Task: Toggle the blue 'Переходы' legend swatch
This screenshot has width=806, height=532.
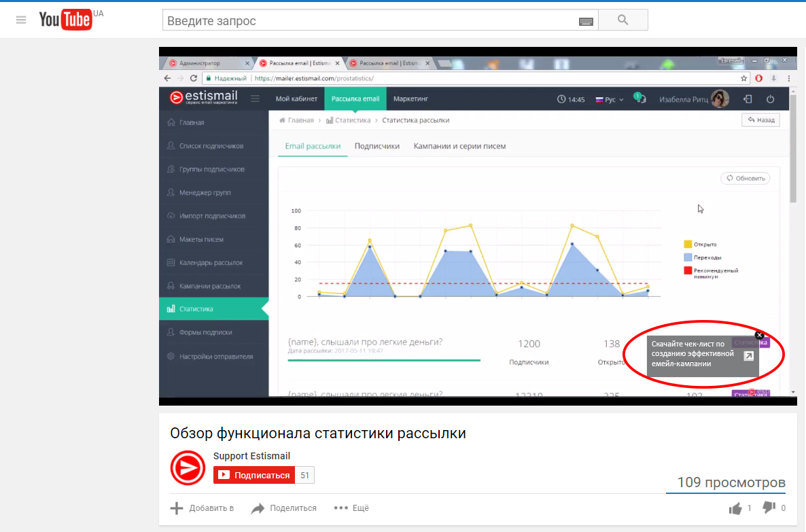Action: (688, 257)
